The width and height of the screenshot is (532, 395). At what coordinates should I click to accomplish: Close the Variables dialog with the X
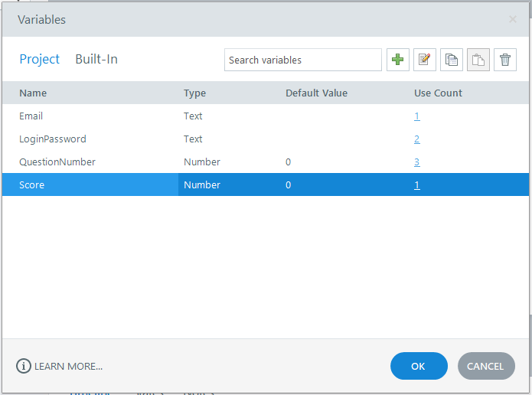[513, 19]
